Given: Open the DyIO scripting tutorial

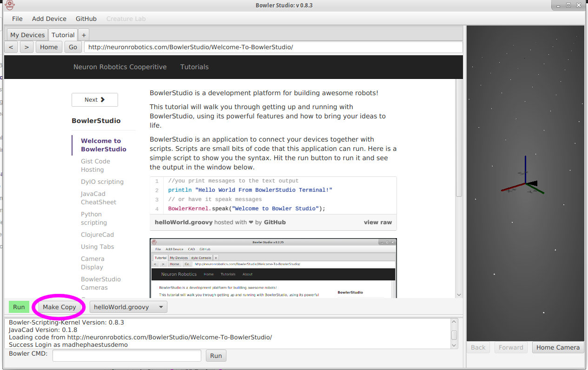Looking at the screenshot, I should [x=102, y=182].
